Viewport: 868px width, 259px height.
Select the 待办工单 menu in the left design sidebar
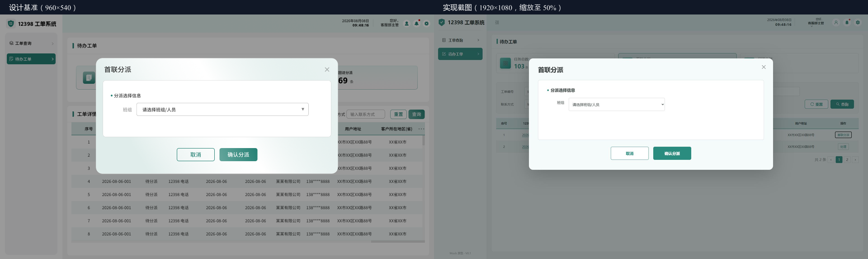click(31, 59)
